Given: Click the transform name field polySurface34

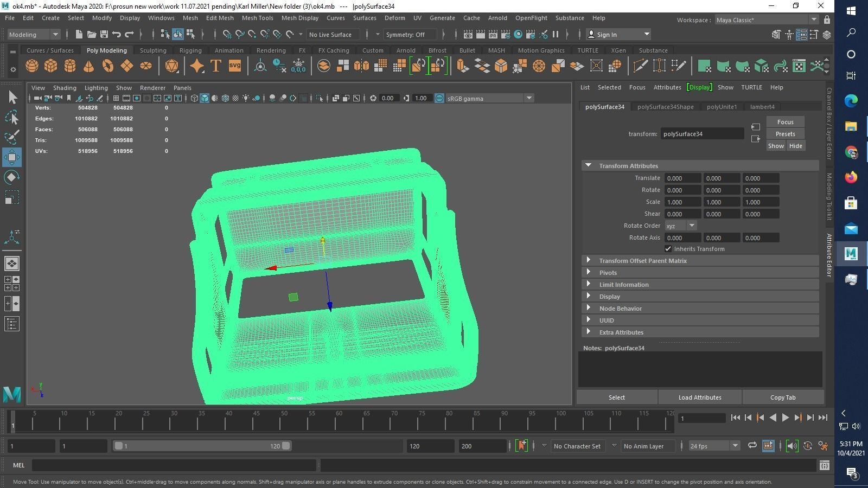Looking at the screenshot, I should 702,134.
